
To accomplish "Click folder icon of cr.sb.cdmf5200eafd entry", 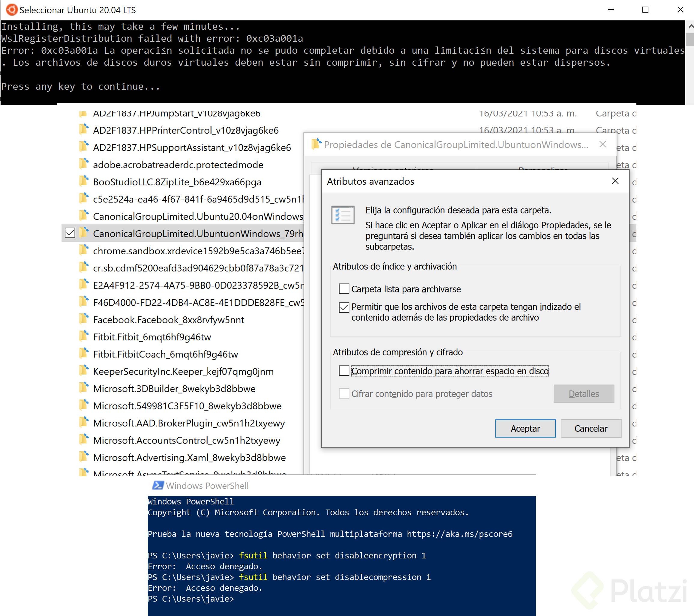I will tap(83, 268).
